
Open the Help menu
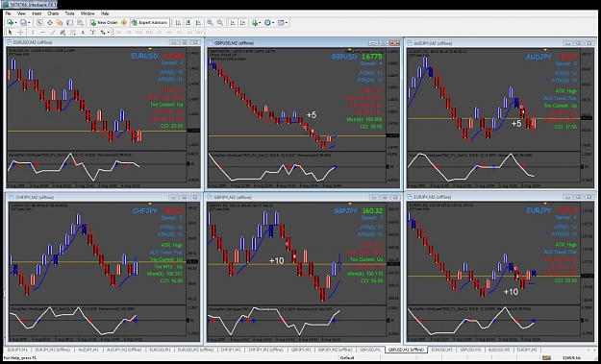[x=105, y=13]
